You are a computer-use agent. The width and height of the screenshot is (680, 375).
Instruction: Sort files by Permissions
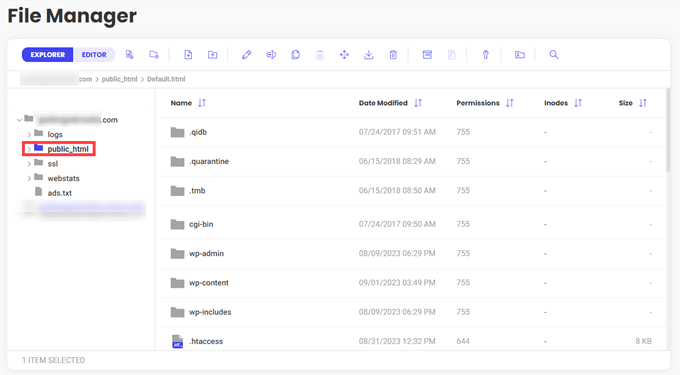point(510,103)
